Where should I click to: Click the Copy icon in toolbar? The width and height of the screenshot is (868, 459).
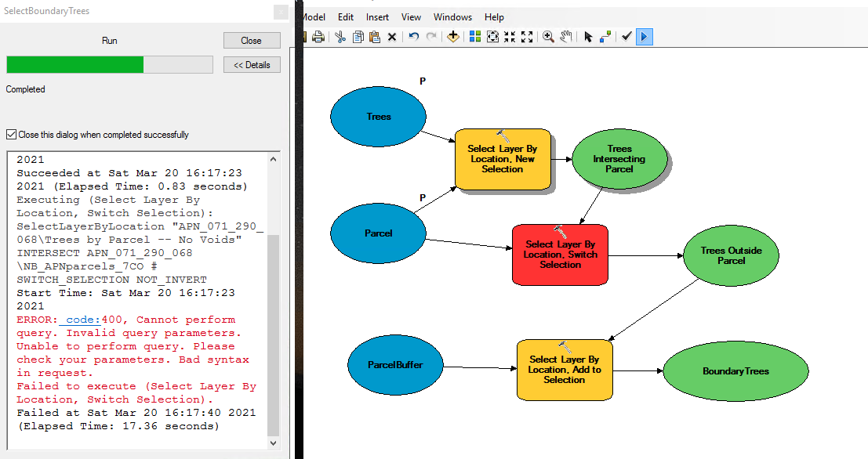358,37
